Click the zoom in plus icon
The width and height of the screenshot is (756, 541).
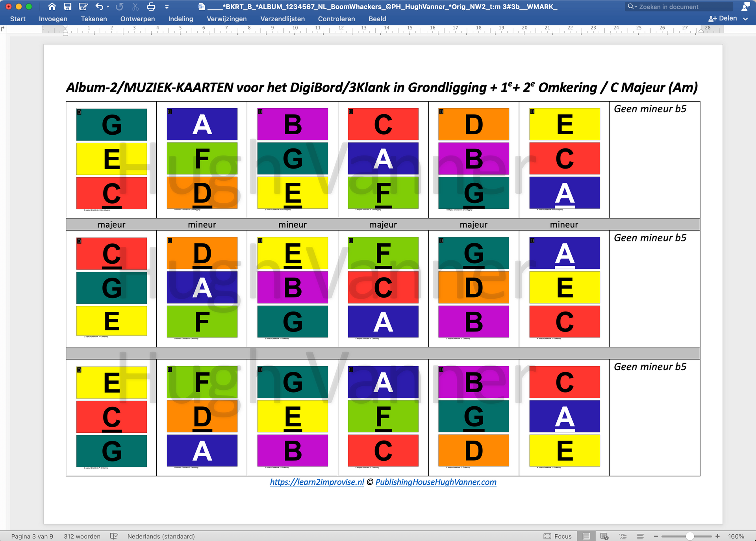[717, 536]
